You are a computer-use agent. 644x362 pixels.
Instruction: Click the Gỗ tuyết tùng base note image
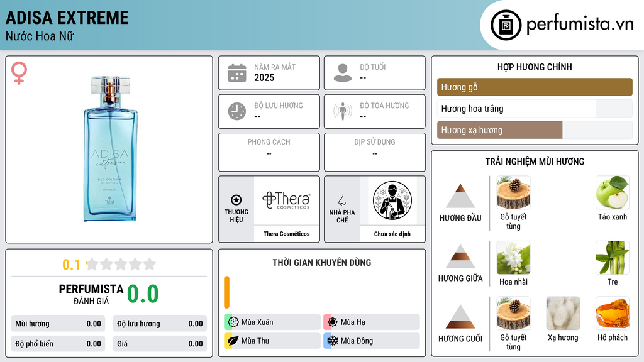(513, 313)
